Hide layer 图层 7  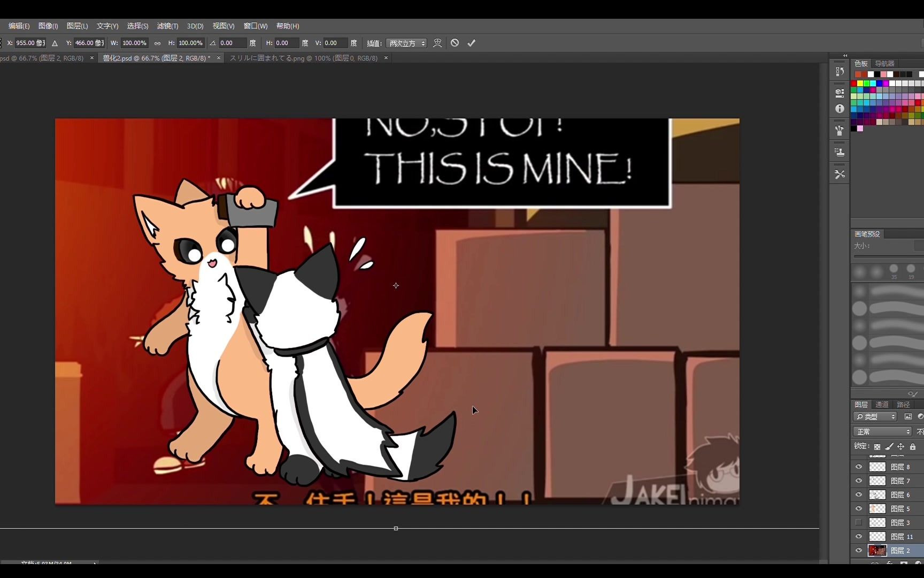859,481
